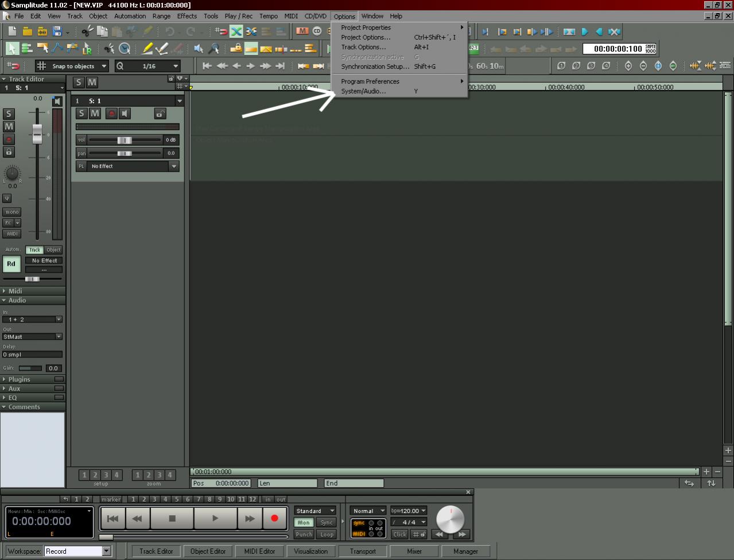The image size is (734, 560).
Task: Toggle the track 1 monitor speaker button
Action: (125, 114)
